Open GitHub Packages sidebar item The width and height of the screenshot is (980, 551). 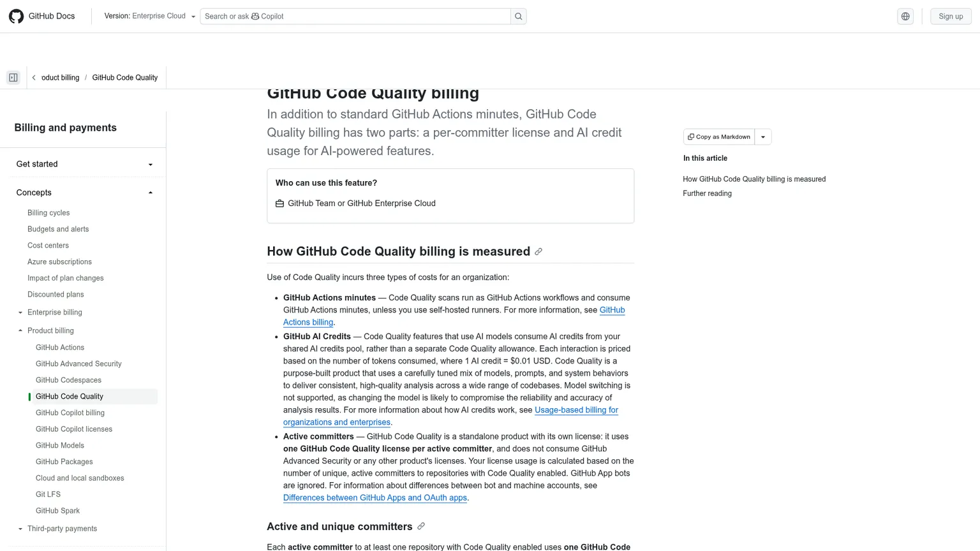coord(64,462)
